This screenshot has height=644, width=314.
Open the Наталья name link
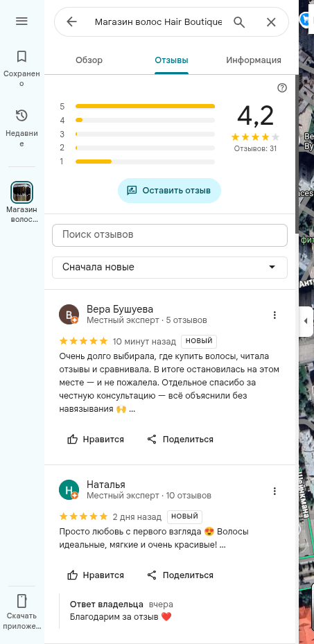[106, 485]
